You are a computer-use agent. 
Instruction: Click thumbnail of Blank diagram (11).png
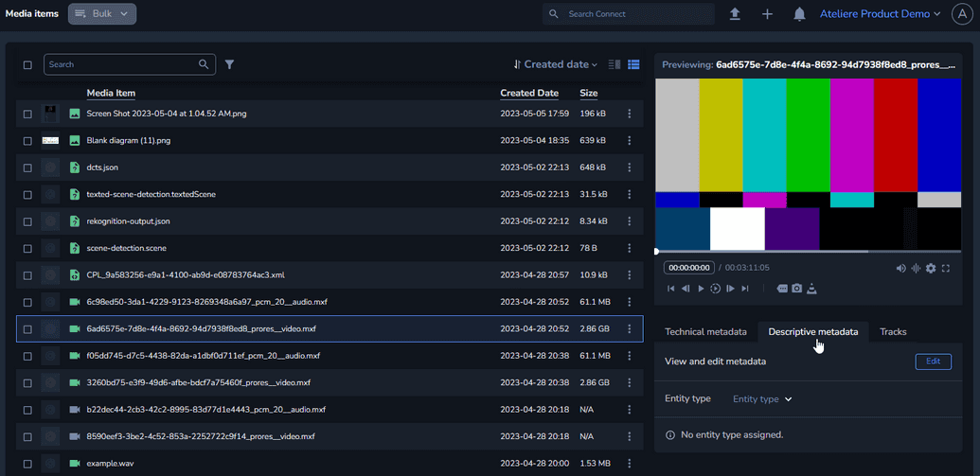[50, 141]
